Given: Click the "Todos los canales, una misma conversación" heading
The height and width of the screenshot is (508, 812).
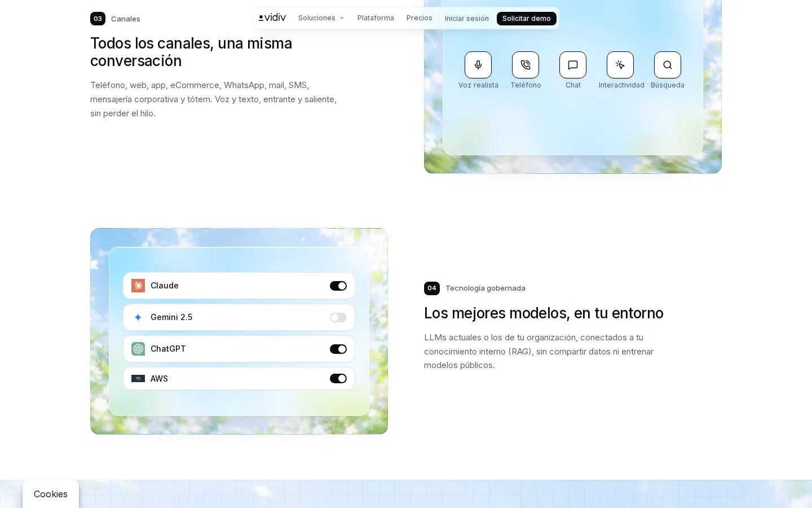Looking at the screenshot, I should coord(191,52).
